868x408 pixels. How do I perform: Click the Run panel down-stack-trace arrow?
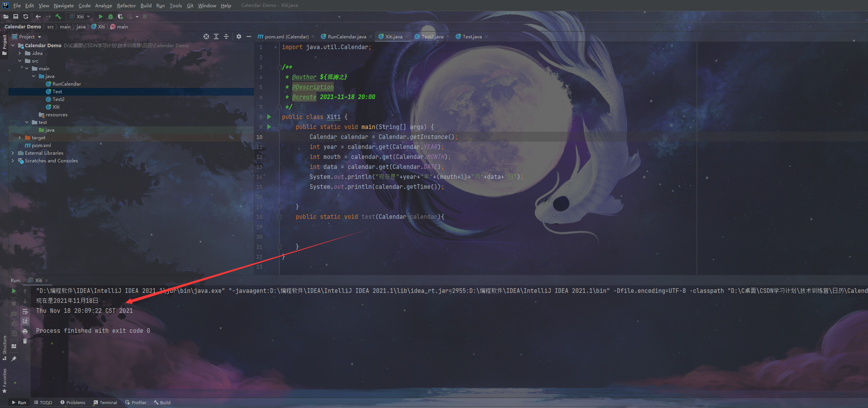click(25, 301)
